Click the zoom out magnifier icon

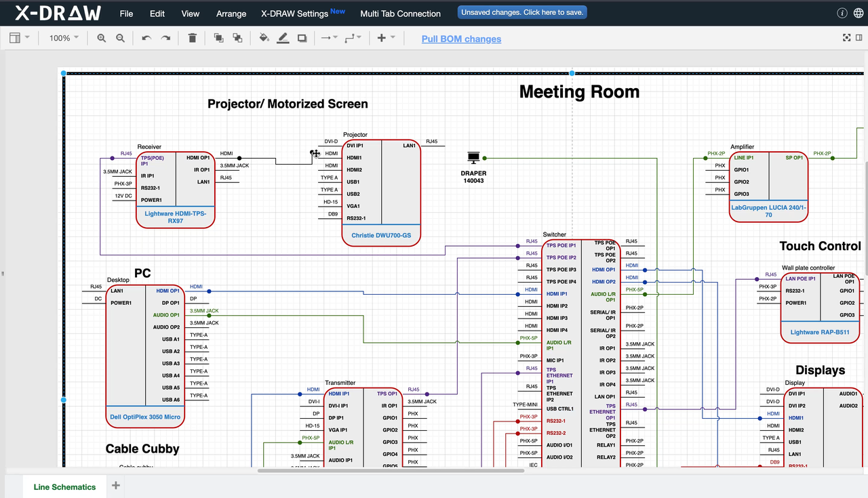tap(120, 39)
